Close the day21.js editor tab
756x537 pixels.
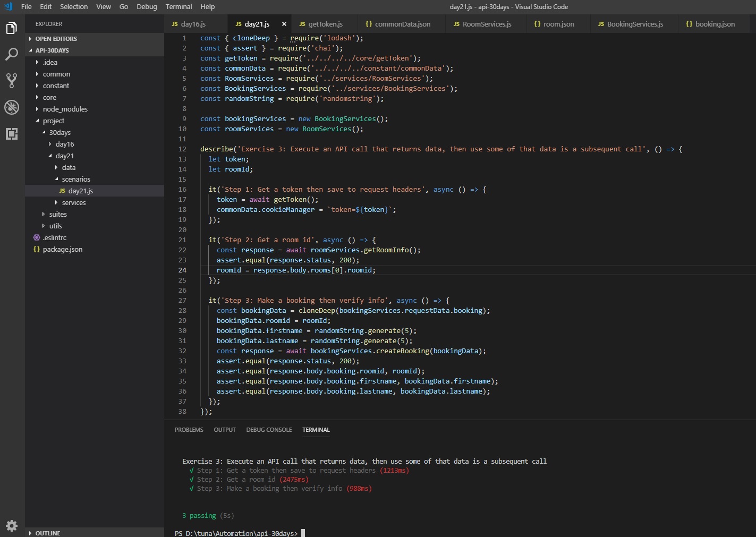point(284,24)
